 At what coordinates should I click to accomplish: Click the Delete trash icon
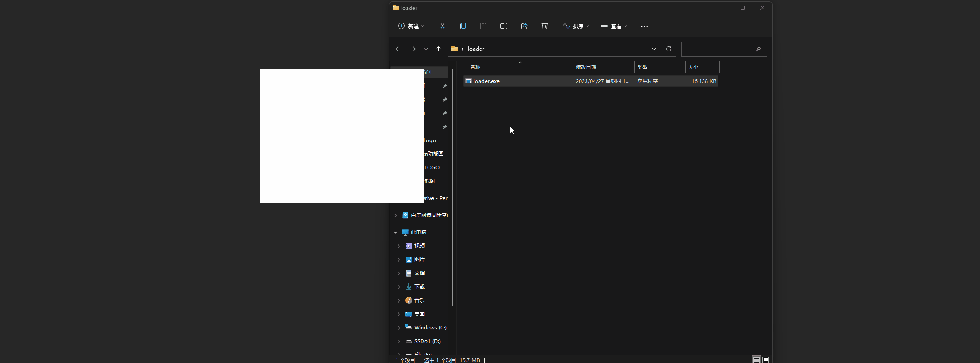pos(545,26)
